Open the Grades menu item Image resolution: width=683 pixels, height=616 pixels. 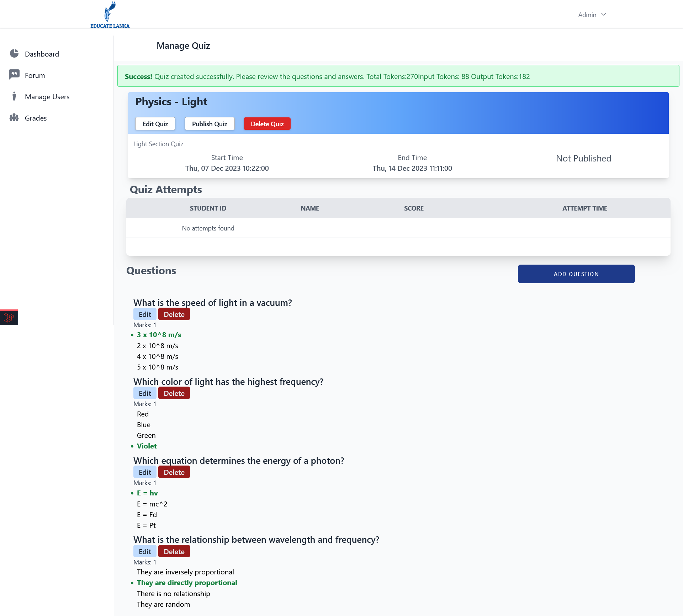coord(36,118)
